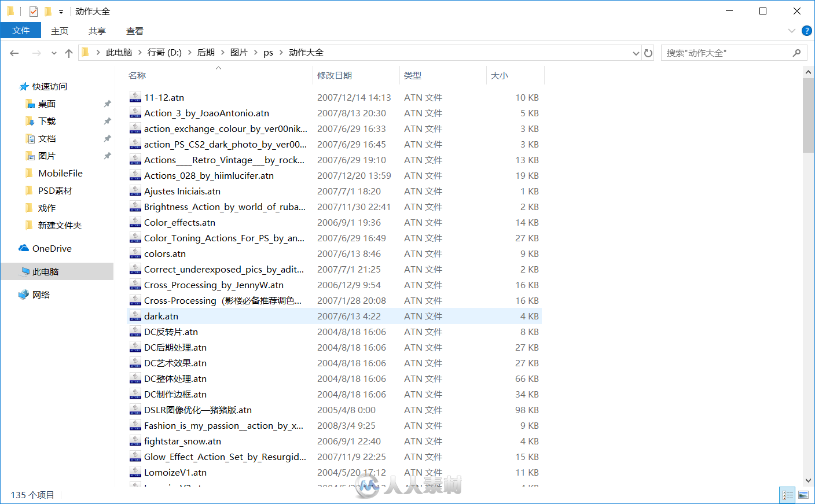This screenshot has width=815, height=504.
Task: Open the 文件 menu tab
Action: click(x=21, y=31)
